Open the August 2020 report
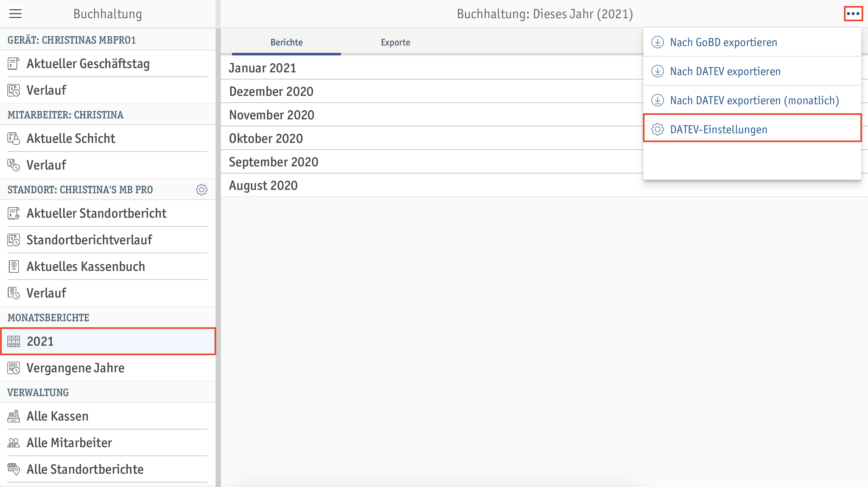This screenshot has width=868, height=487. coord(544,185)
